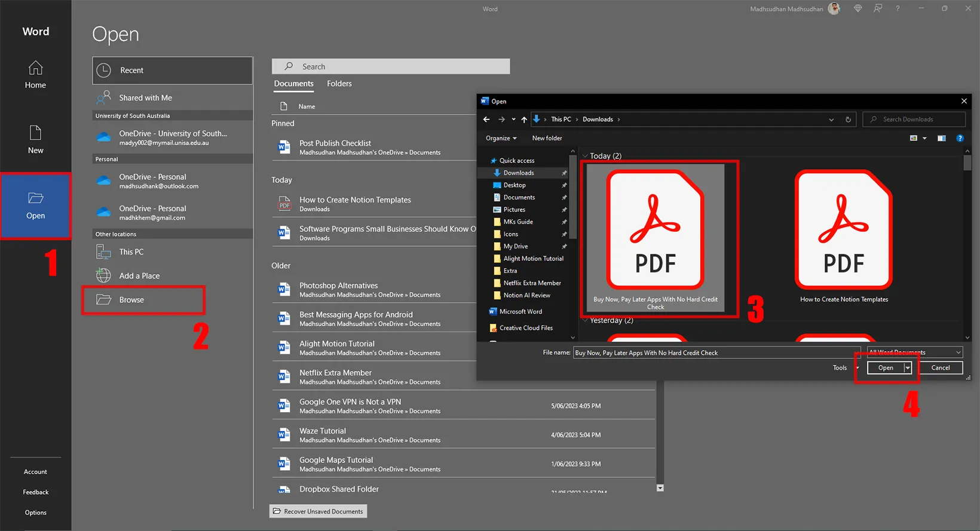The height and width of the screenshot is (531, 980).
Task: Open the Recent locations list
Action: coord(173,70)
